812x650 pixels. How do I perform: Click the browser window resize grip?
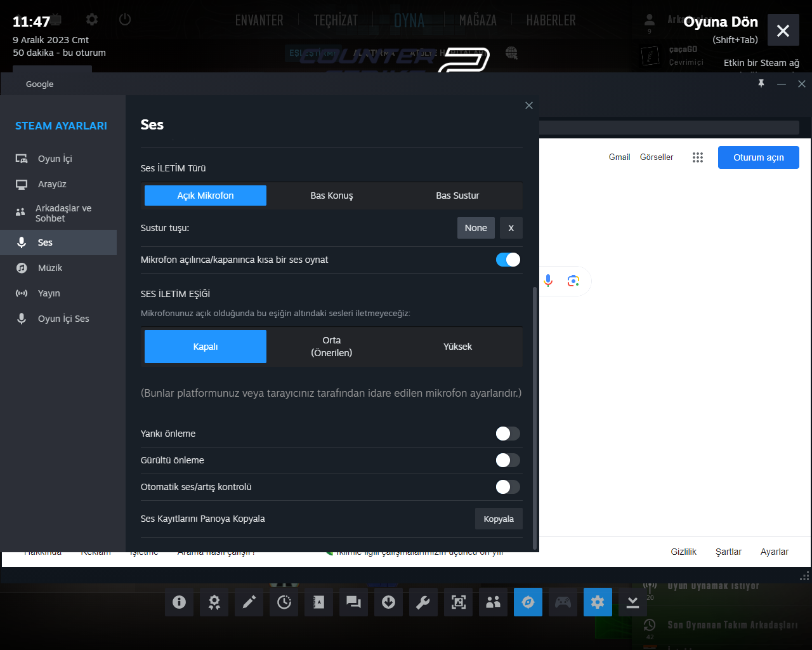click(804, 576)
